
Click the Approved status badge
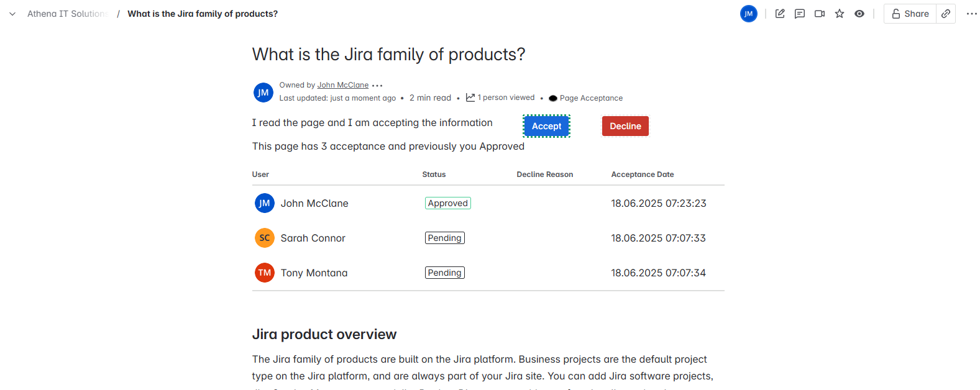pyautogui.click(x=448, y=203)
